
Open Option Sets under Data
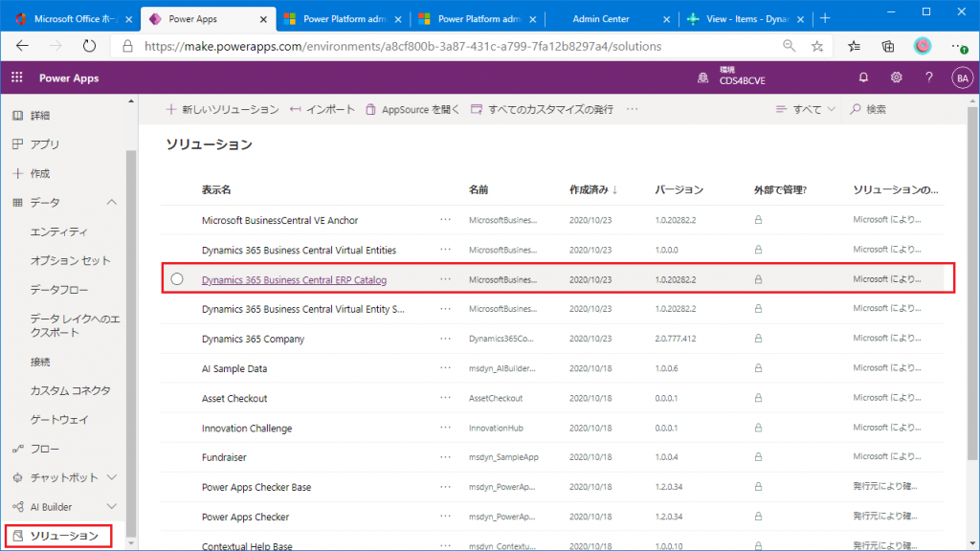pyautogui.click(x=71, y=260)
